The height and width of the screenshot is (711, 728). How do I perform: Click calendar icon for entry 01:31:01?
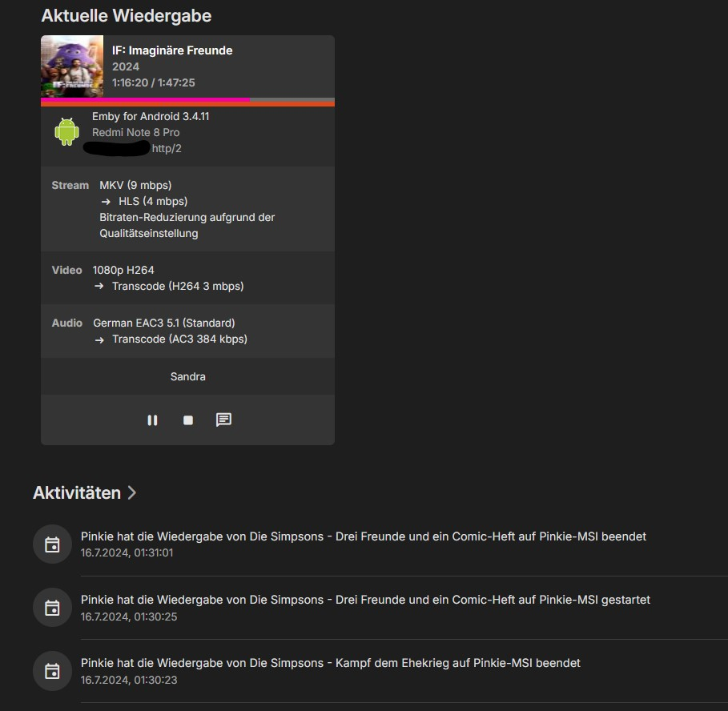click(x=52, y=544)
